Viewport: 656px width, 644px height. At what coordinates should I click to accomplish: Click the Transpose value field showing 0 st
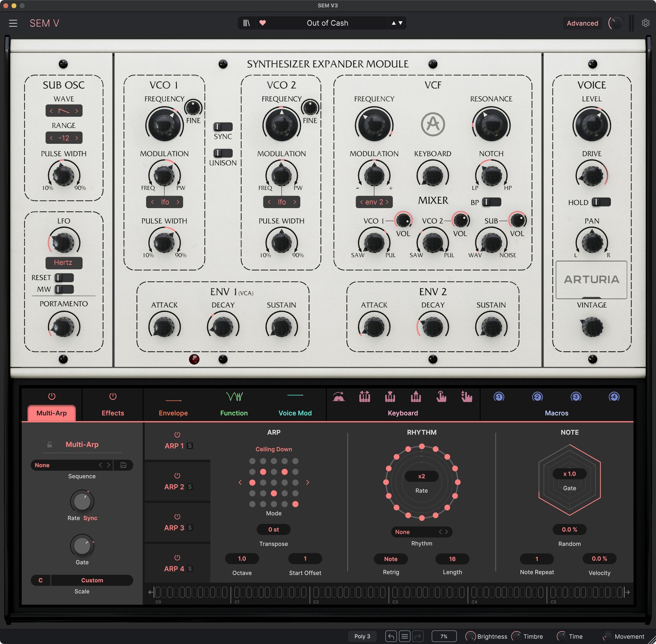coord(274,529)
